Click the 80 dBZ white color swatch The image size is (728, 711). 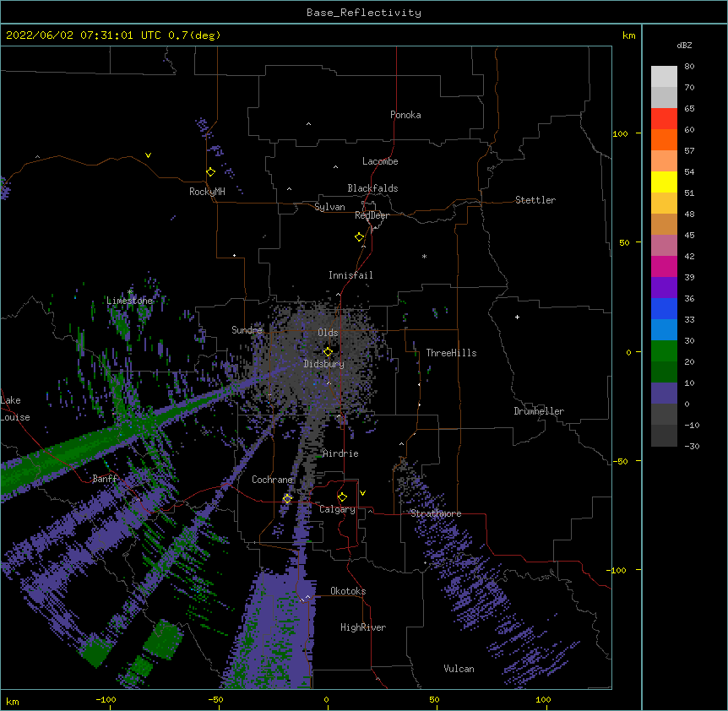click(664, 76)
